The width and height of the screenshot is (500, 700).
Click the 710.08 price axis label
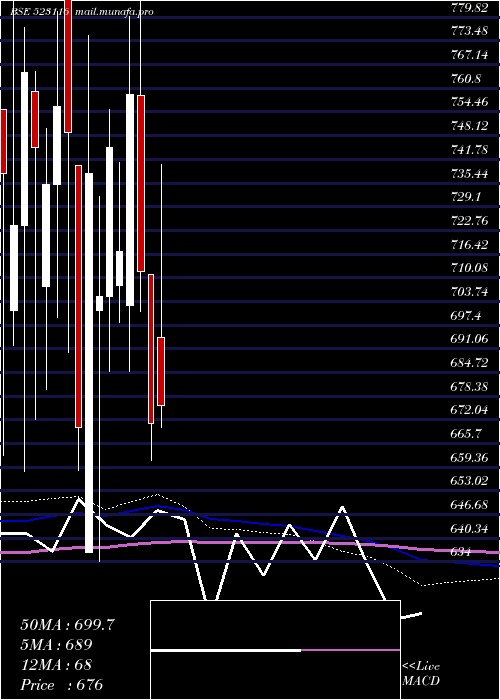click(x=469, y=269)
